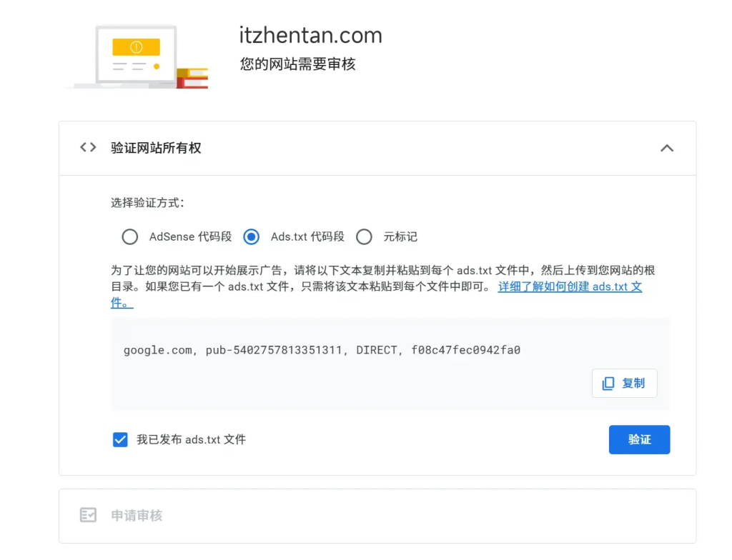Expand the 申请审核 section heading

click(137, 515)
